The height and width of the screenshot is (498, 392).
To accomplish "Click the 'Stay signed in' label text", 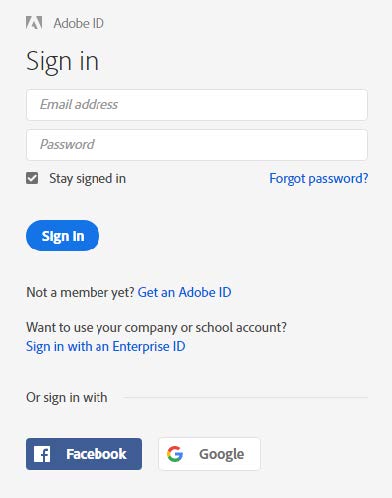I will 87,179.
